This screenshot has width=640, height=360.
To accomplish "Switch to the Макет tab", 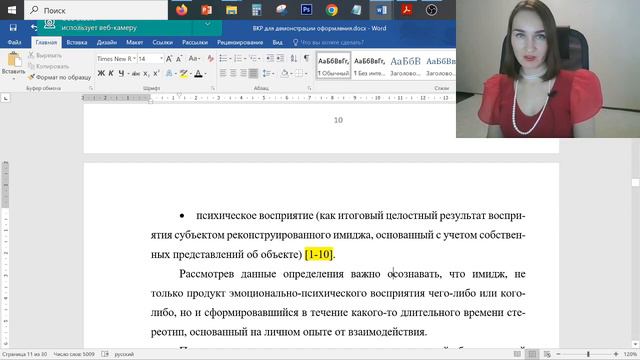I will [x=134, y=42].
